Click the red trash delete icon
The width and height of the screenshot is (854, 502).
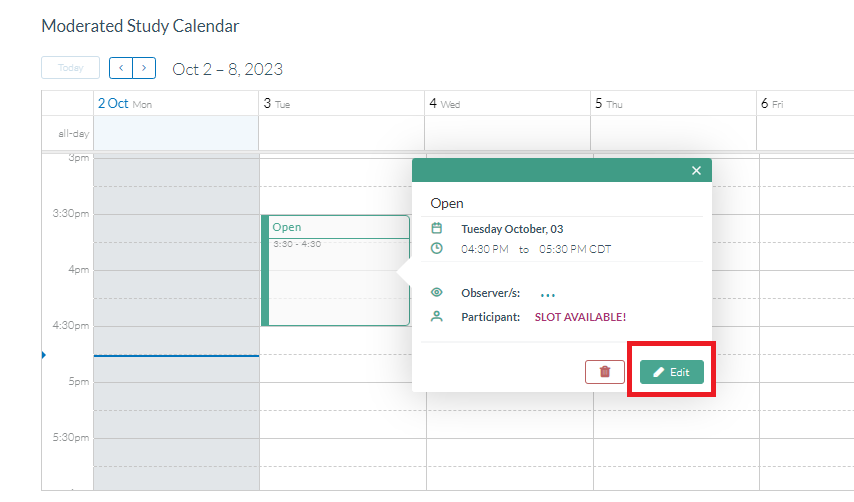coord(604,372)
